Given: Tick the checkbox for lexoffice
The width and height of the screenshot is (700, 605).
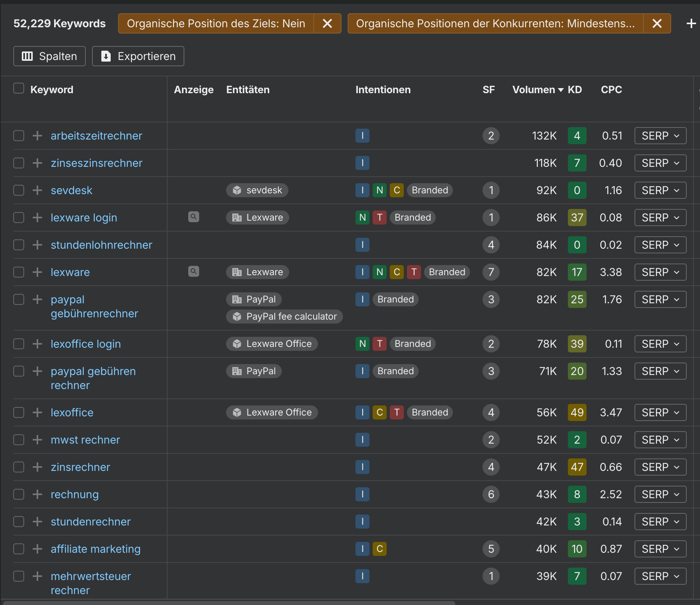Looking at the screenshot, I should [x=19, y=412].
